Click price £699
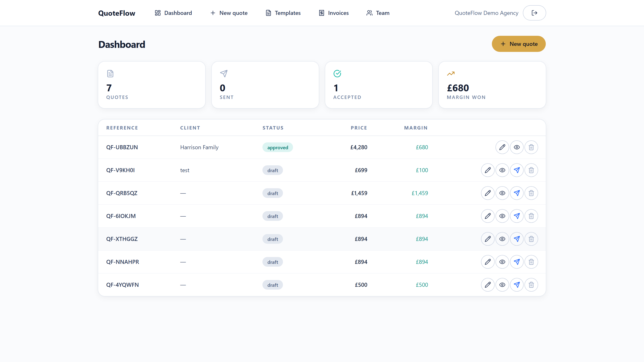644x362 pixels. pos(361,170)
